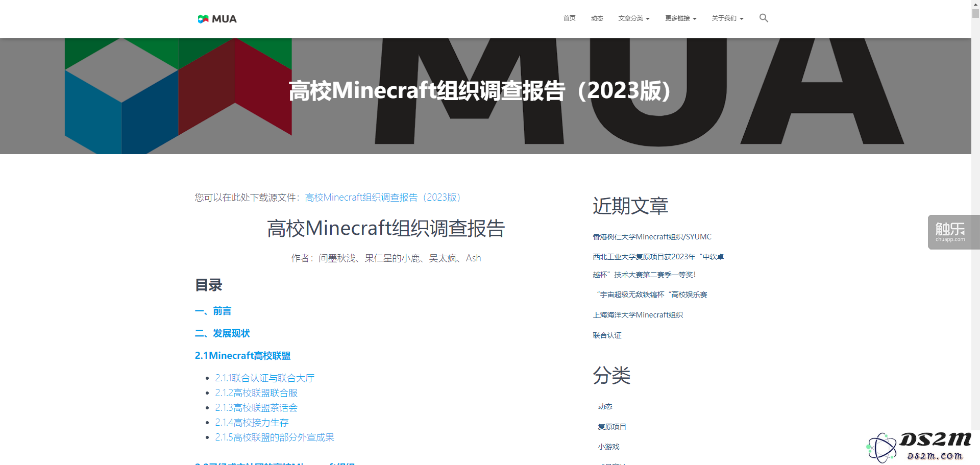
Task: Open "宇宙超级无敌铁镐杯"高校娱乐赛 article
Action: coord(651,295)
